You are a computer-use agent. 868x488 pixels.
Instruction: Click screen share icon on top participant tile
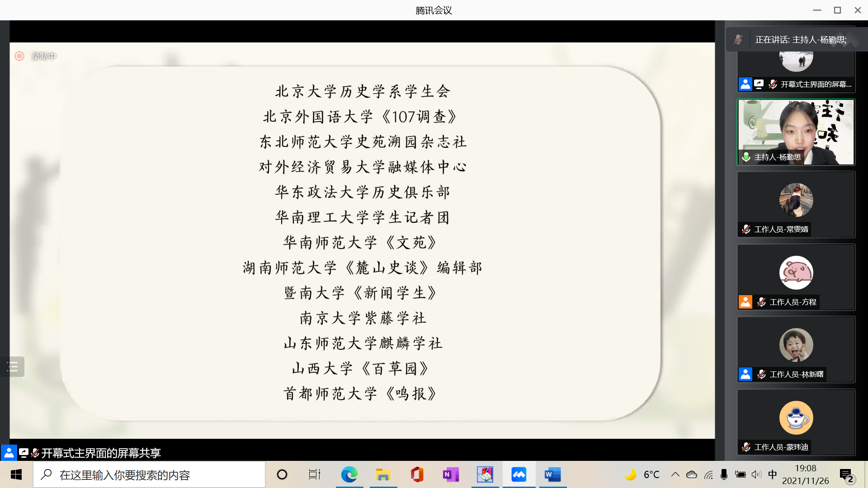759,84
